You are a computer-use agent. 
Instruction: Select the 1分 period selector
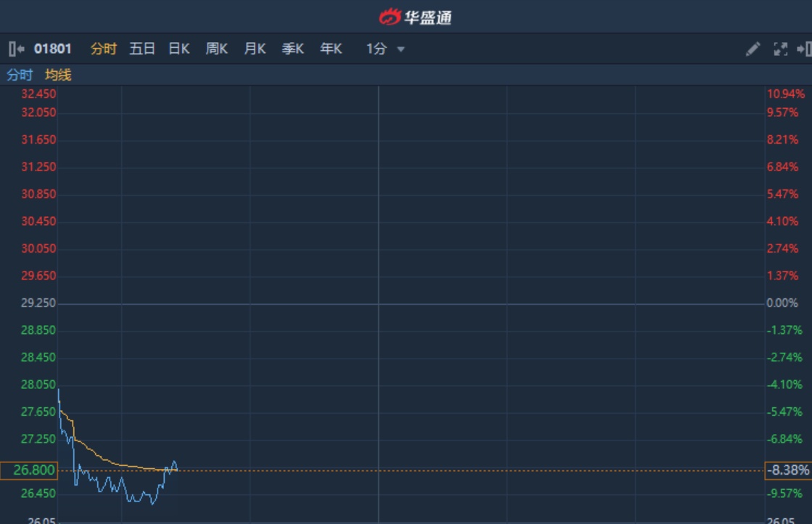pos(376,49)
